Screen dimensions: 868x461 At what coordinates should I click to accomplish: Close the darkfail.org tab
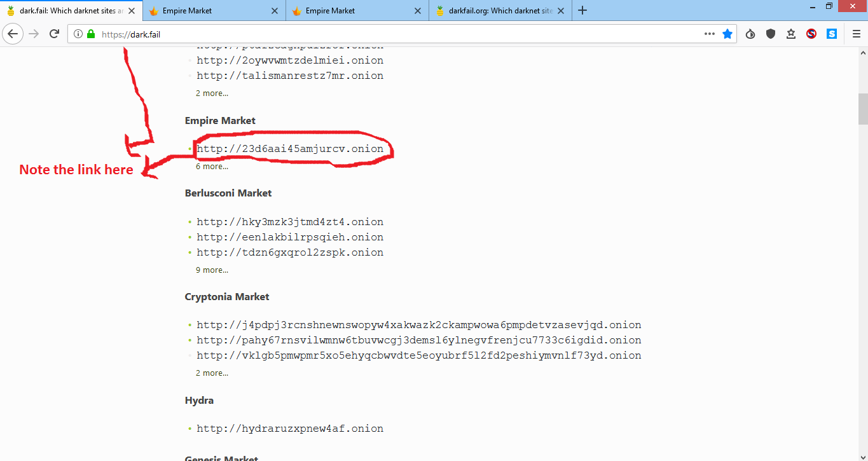click(x=561, y=11)
